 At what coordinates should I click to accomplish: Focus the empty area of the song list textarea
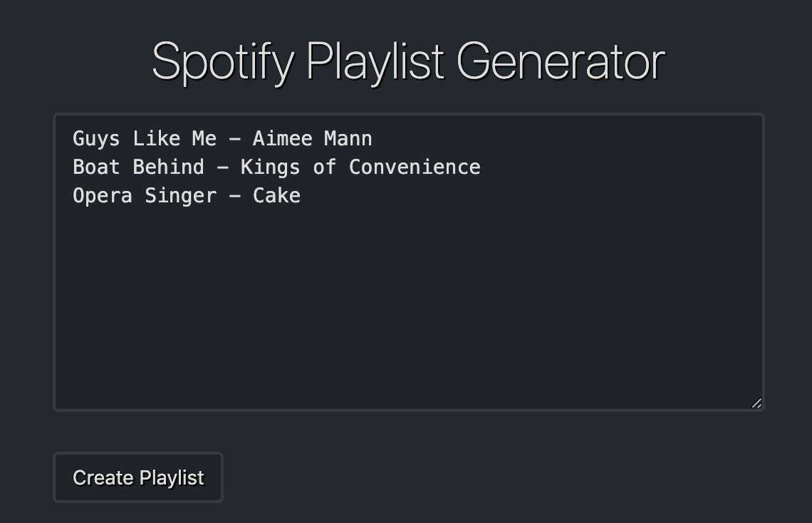409,306
